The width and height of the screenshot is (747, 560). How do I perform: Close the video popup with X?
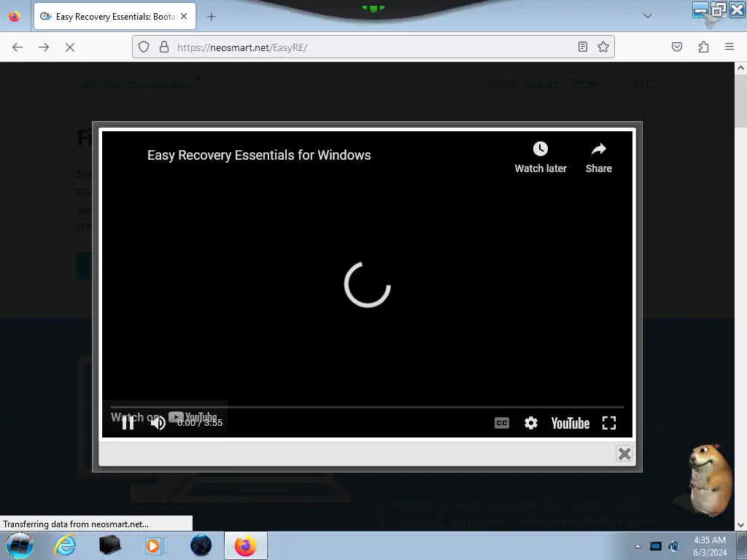click(x=624, y=454)
